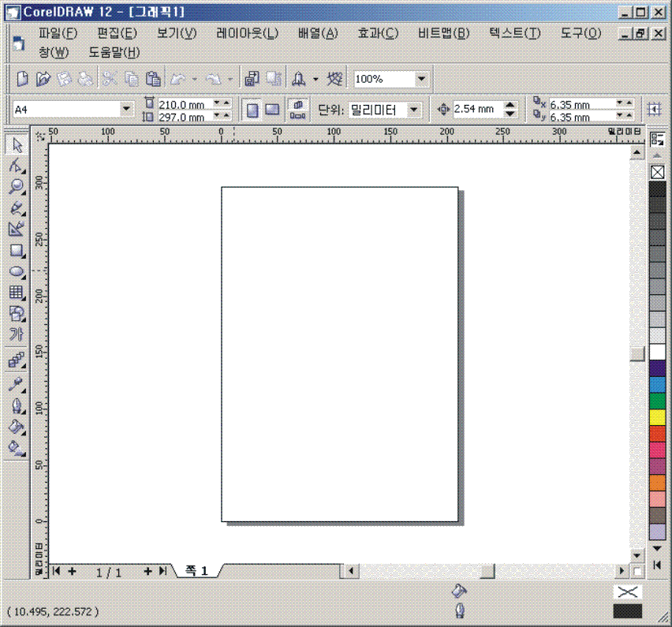
Task: Click the no-color X swatch atop palette
Action: tap(657, 172)
